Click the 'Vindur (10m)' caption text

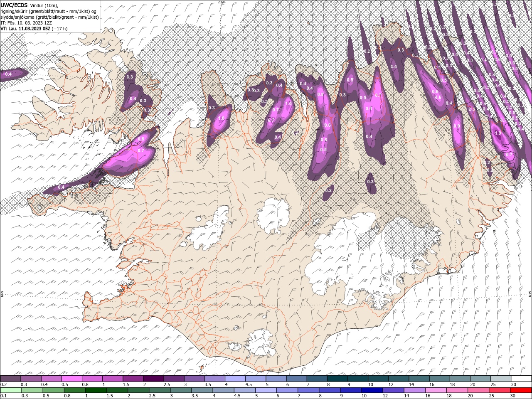pos(44,5)
